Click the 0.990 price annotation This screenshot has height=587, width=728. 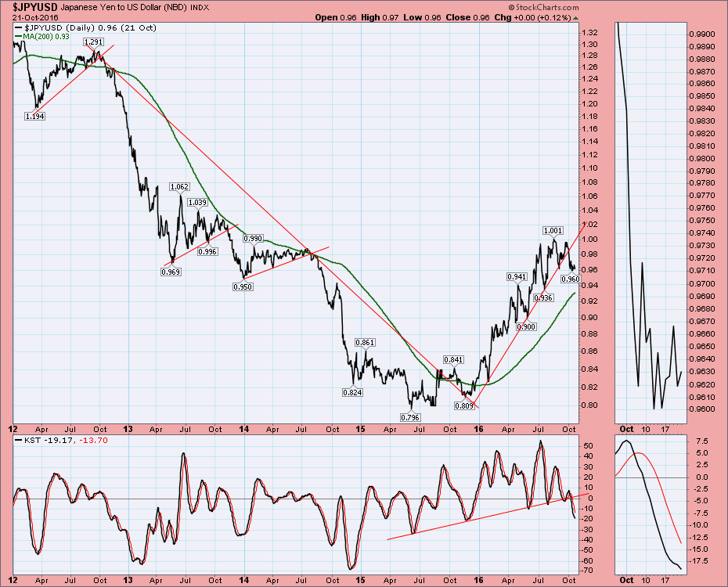(253, 239)
